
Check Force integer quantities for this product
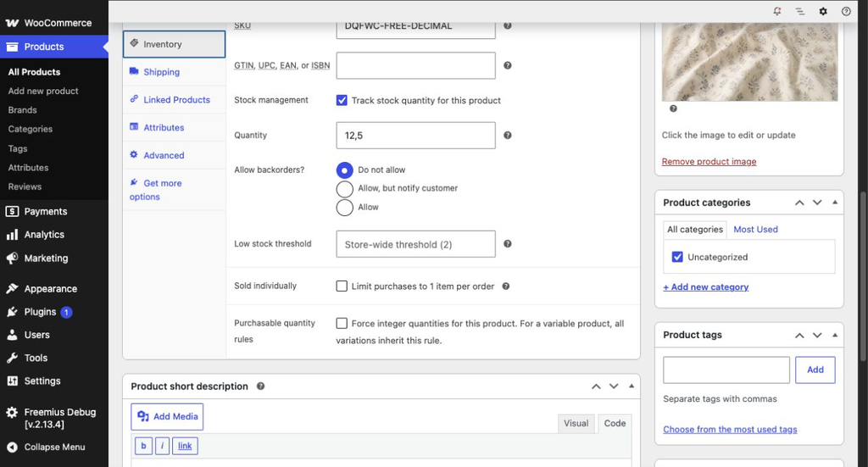tap(342, 323)
